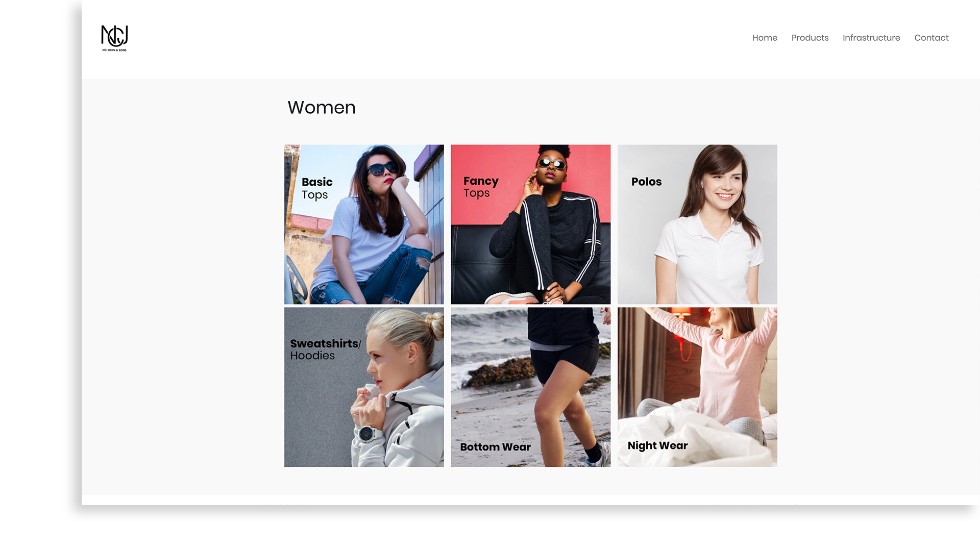Screen dimensions: 980x551
Task: Click the Basic Tops text label
Action: click(x=317, y=188)
